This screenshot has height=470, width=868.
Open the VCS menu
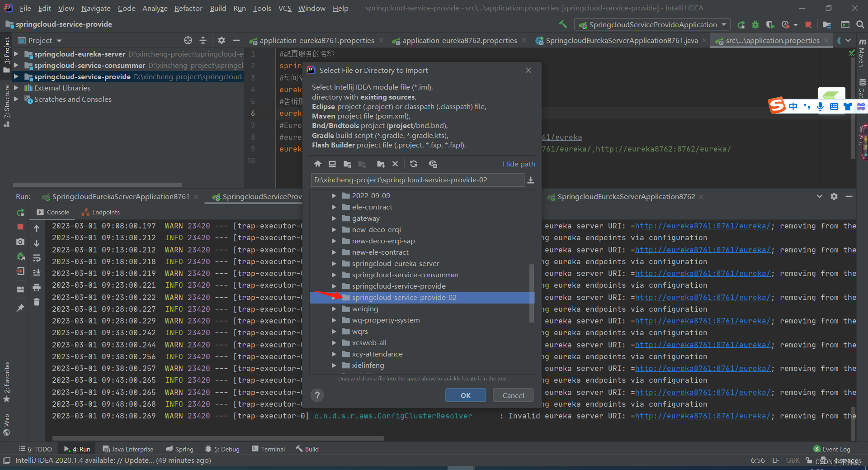click(x=285, y=8)
